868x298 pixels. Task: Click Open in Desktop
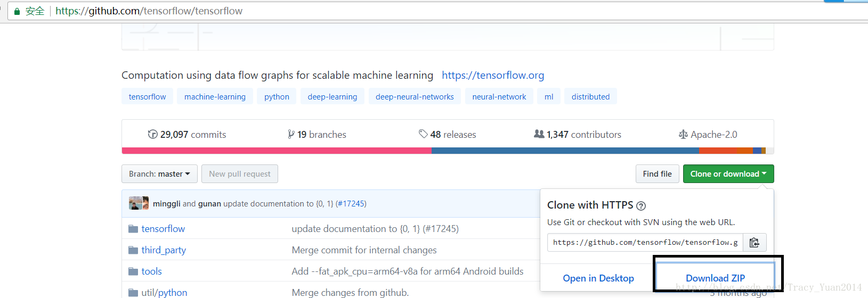tap(598, 278)
